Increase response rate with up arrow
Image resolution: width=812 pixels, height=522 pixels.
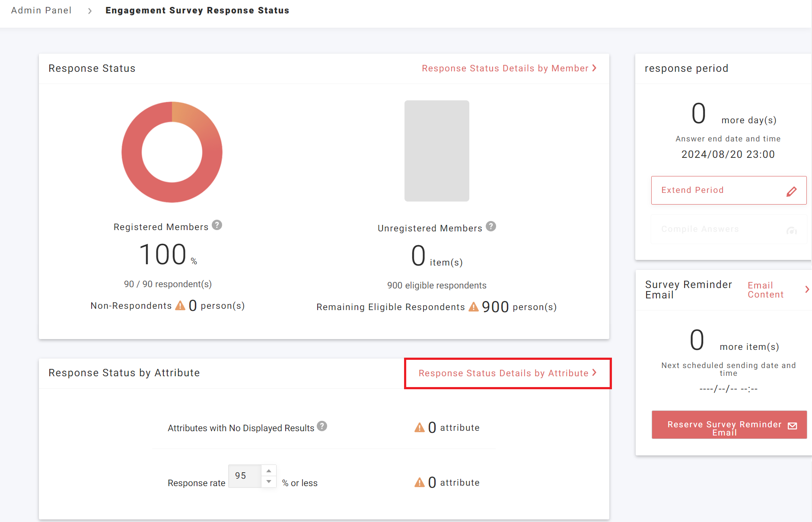click(x=269, y=471)
